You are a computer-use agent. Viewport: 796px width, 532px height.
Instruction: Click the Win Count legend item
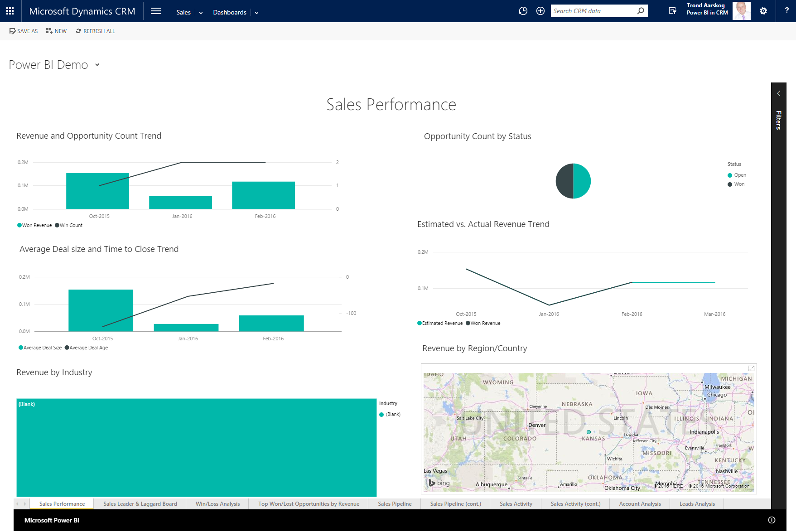click(69, 225)
